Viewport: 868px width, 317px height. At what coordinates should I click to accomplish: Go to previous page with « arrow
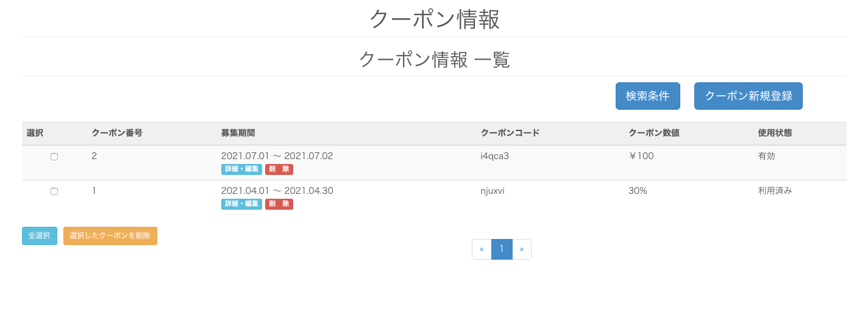tap(482, 249)
